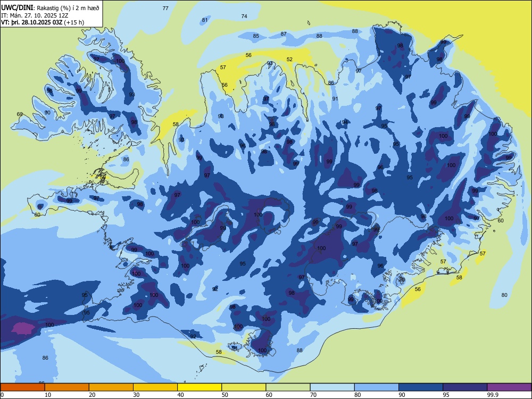Click the '10' legend scale label

pos(48,395)
